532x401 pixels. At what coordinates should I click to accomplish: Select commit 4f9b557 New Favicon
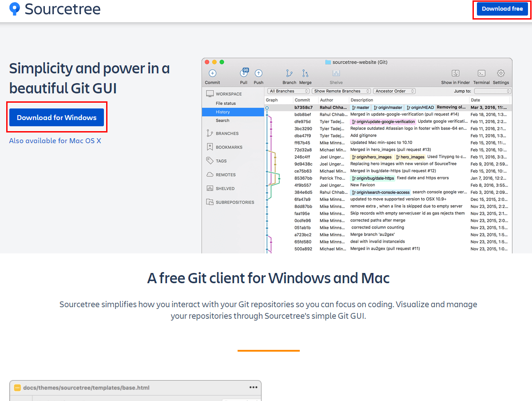pos(388,185)
